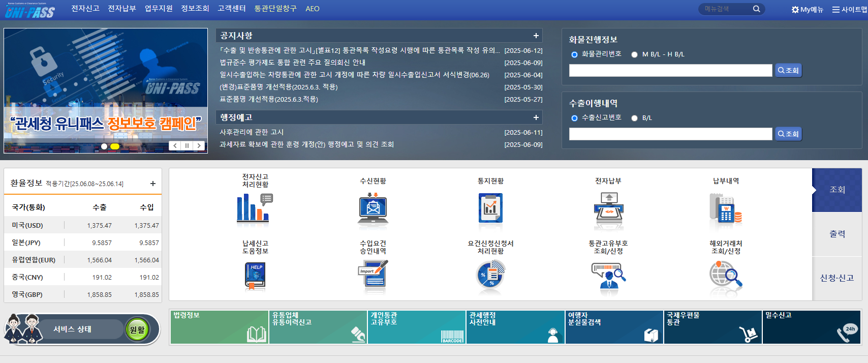Show next banner slide
The width and height of the screenshot is (868, 363).
pos(199,145)
